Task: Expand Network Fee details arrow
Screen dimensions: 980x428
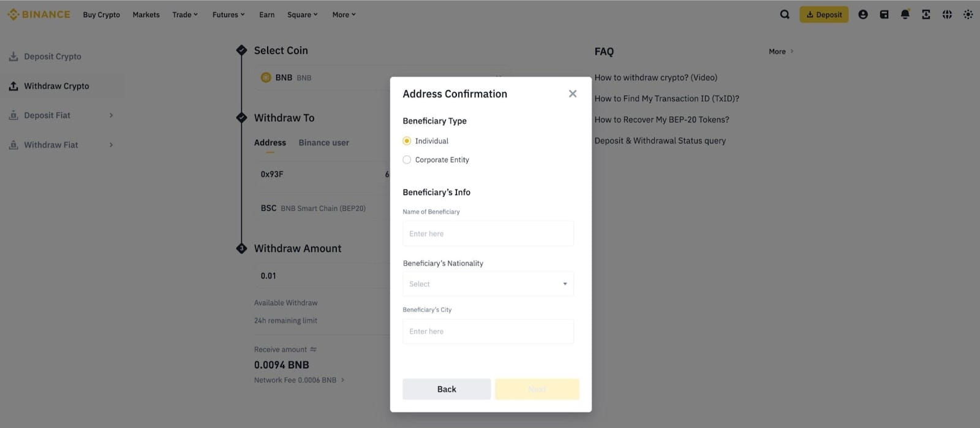Action: (x=342, y=380)
